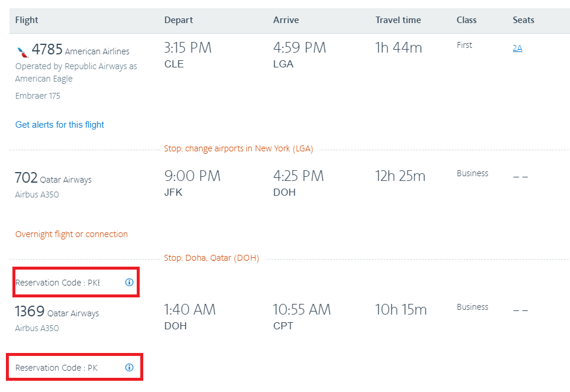Viewport: 570px width, 392px height.
Task: Open seat 2A link
Action: point(517,48)
